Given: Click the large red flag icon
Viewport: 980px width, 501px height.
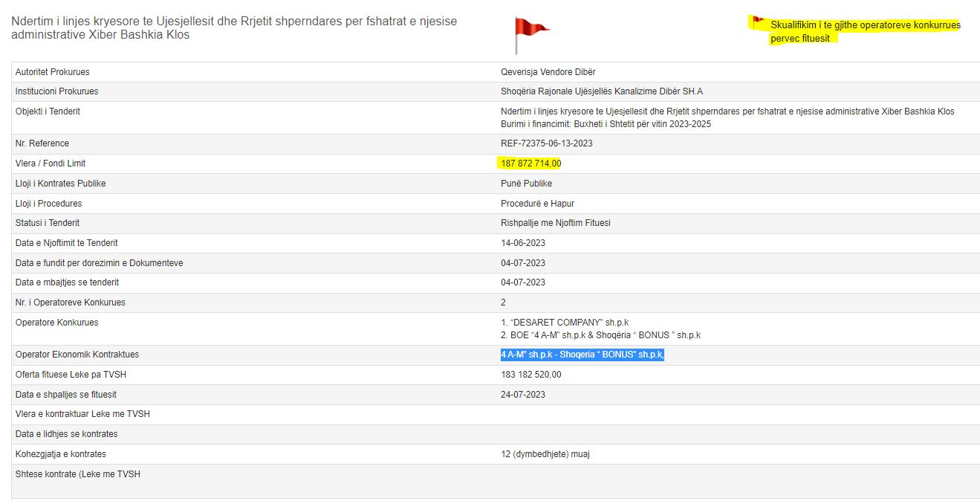Looking at the screenshot, I should coord(531,35).
